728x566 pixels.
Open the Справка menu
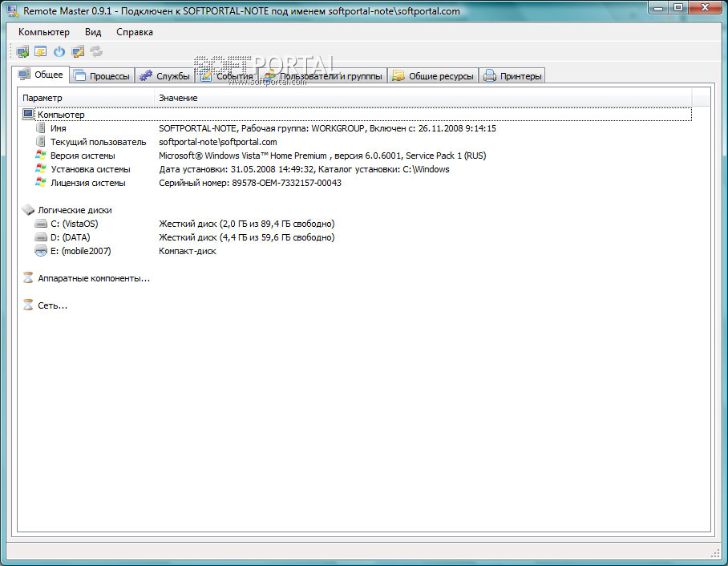(x=135, y=32)
